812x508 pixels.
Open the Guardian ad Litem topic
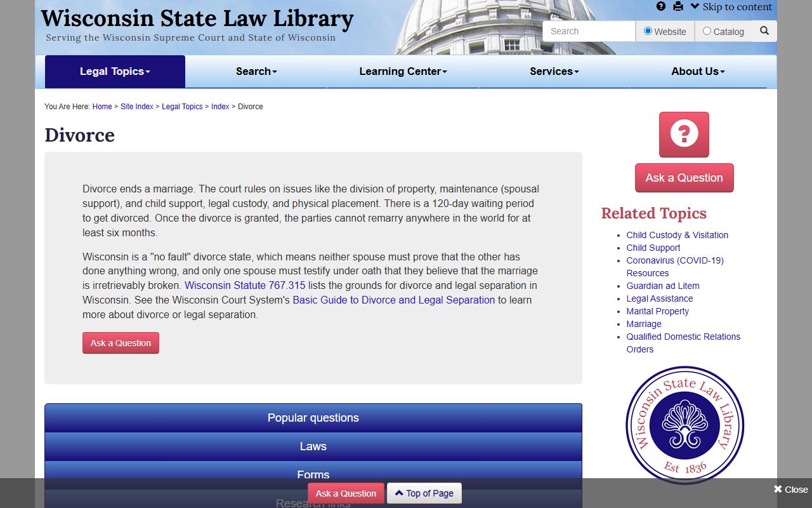(x=663, y=286)
